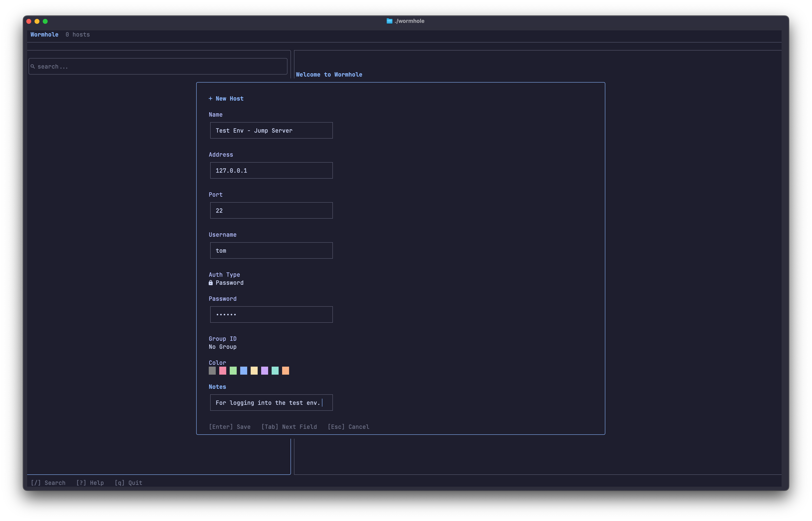Close the terminal window with red button
The width and height of the screenshot is (812, 521).
pyautogui.click(x=29, y=21)
